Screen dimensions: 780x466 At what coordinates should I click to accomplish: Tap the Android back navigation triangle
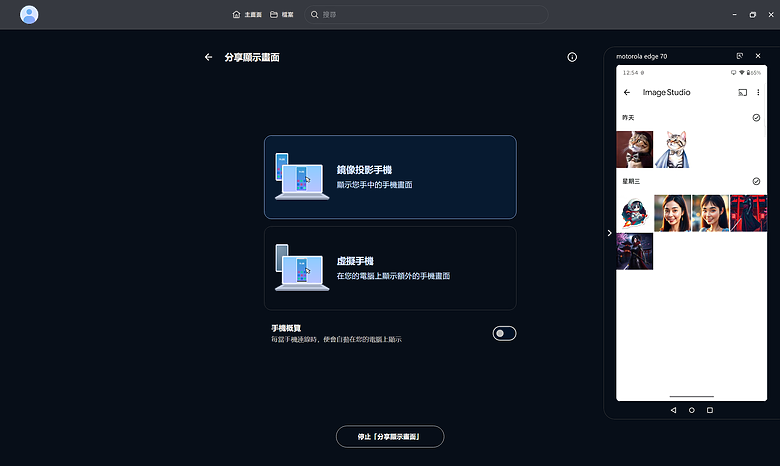point(673,410)
